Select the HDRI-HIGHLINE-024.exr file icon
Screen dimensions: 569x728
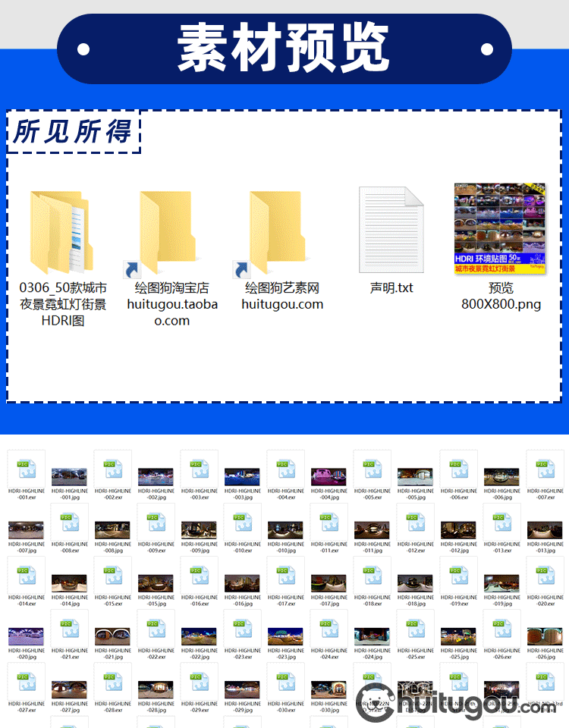(x=329, y=628)
